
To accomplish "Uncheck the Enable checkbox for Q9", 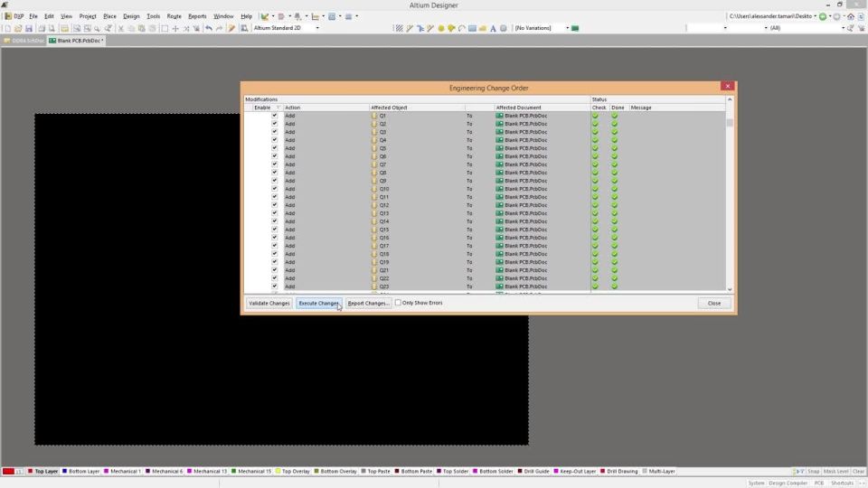I will point(274,181).
